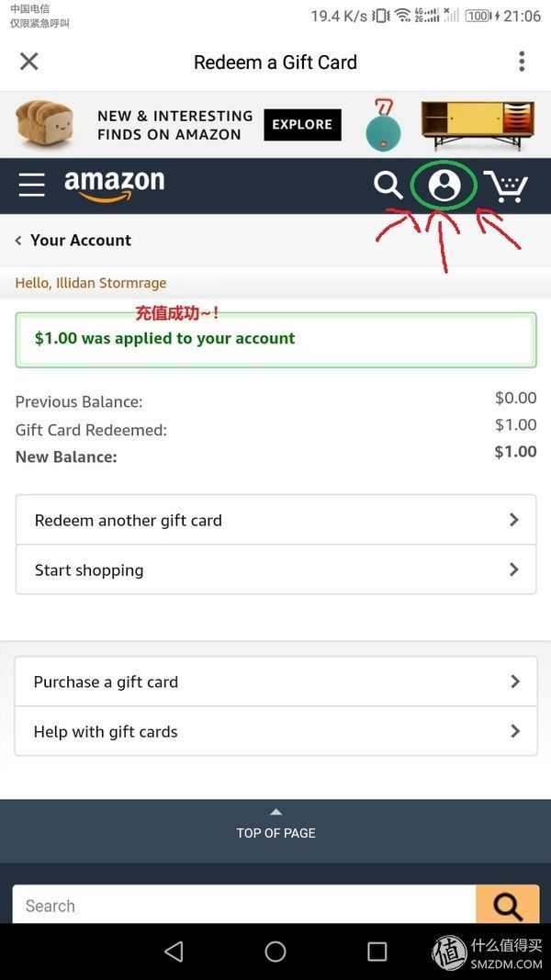
Task: Open Purchase a gift card
Action: point(275,681)
